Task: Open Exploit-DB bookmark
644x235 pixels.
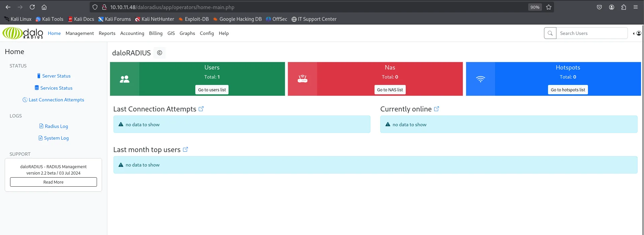Action: (x=194, y=19)
